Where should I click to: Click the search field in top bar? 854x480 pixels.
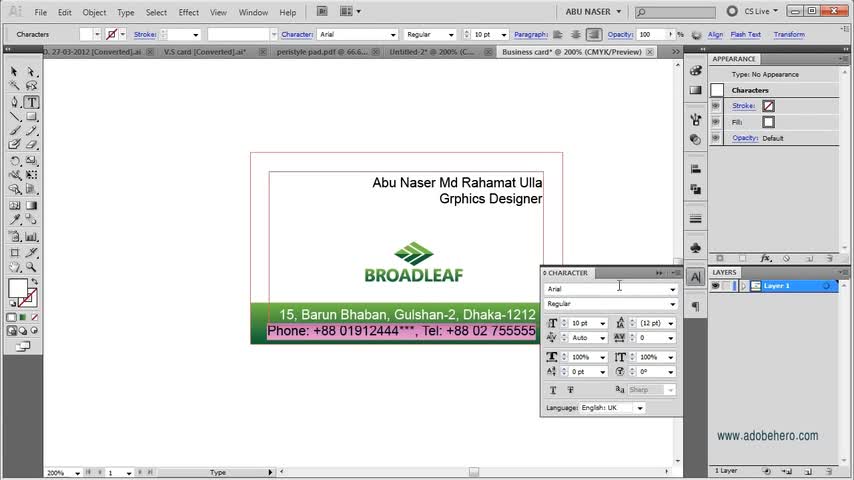[675, 11]
